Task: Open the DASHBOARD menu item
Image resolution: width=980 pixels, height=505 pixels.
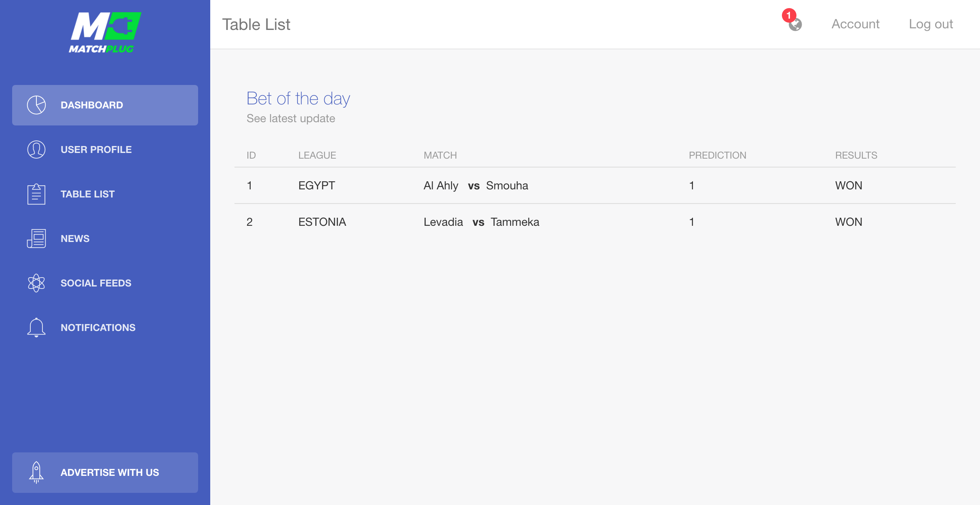Action: tap(105, 105)
